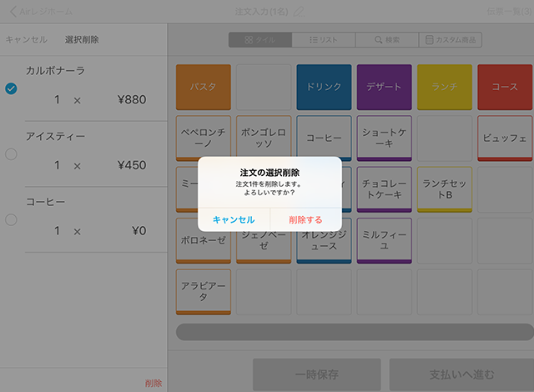Click 注文入力(1名) title text
The width and height of the screenshot is (534, 392).
click(x=261, y=12)
